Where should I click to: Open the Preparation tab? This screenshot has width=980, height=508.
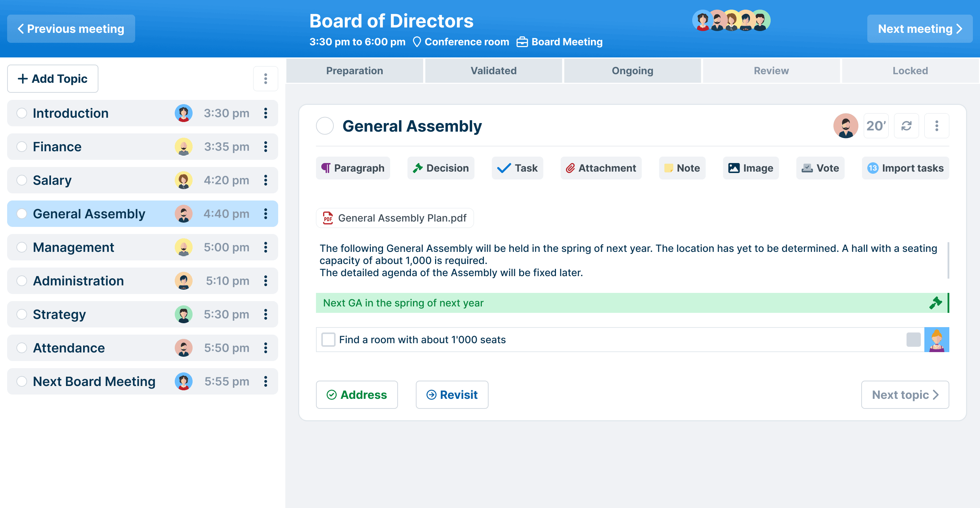[354, 70]
